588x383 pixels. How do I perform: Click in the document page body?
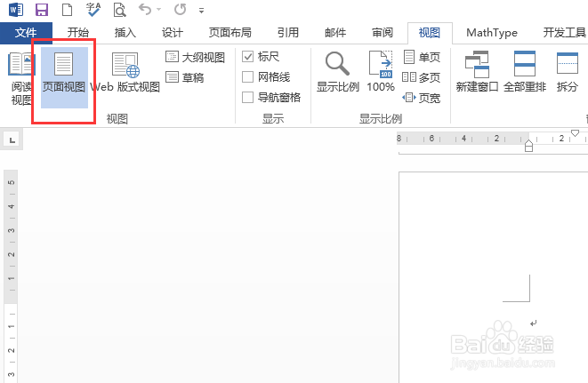point(493,277)
